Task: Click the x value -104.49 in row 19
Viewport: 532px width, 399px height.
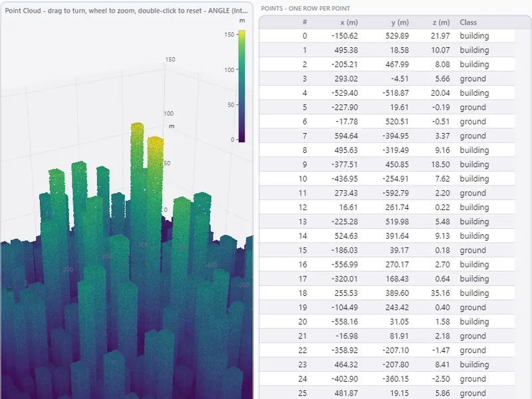Action: (344, 307)
